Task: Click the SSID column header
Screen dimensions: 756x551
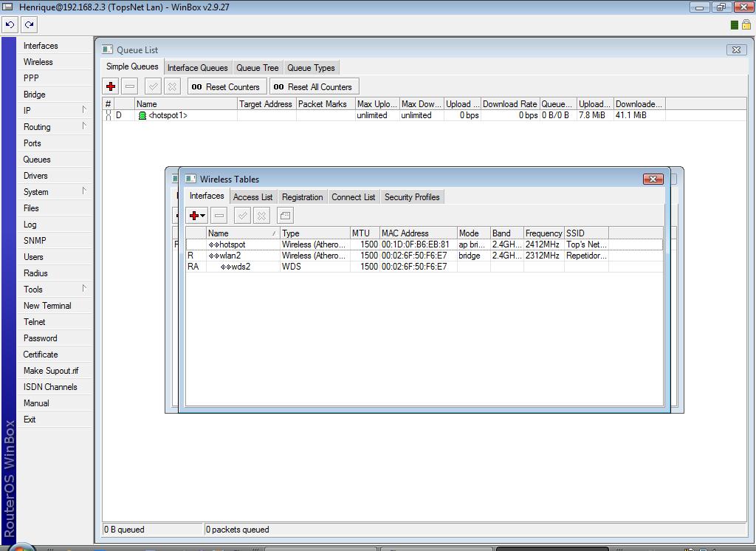Action: [x=586, y=233]
